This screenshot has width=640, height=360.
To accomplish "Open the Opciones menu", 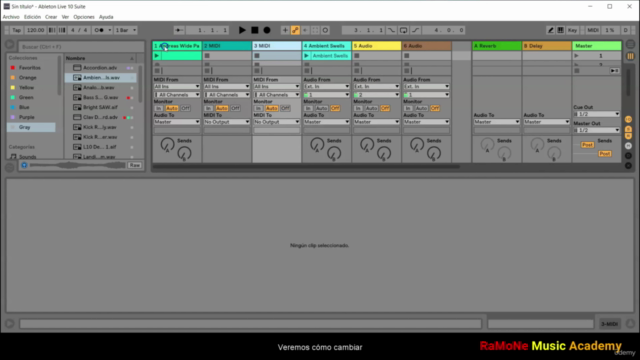I will coord(84,17).
